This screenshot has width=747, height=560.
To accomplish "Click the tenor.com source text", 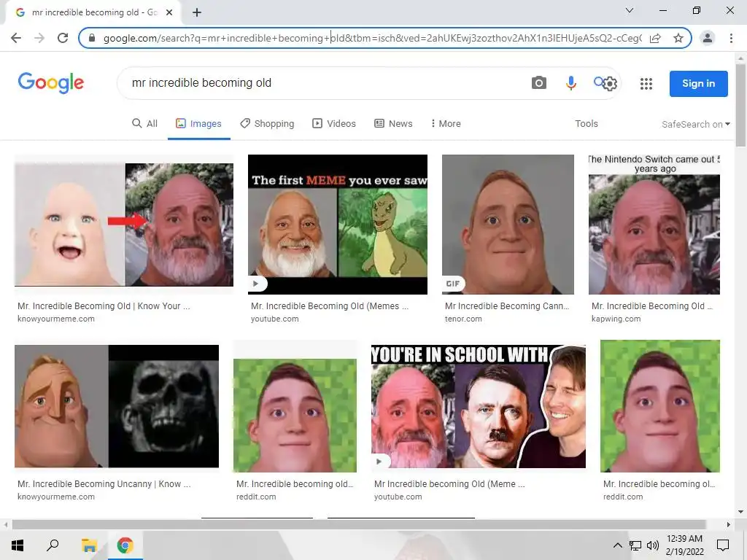I will 463,319.
